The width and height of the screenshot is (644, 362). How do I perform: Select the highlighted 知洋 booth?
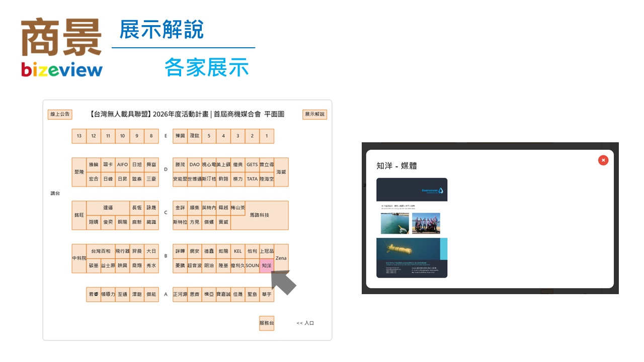pos(267,265)
